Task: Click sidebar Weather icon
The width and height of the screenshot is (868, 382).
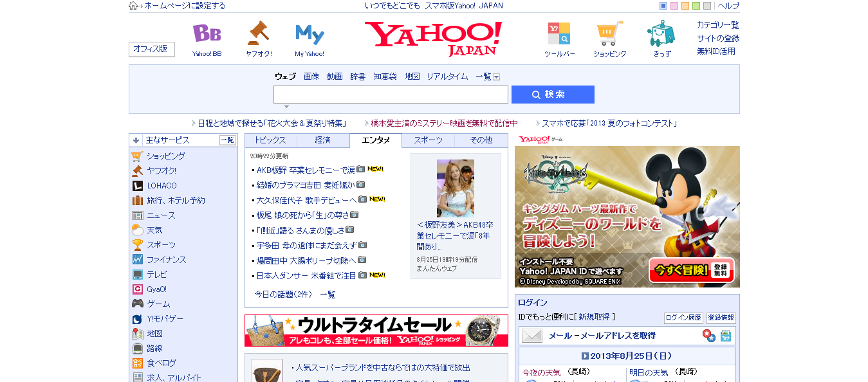Action: tap(137, 230)
